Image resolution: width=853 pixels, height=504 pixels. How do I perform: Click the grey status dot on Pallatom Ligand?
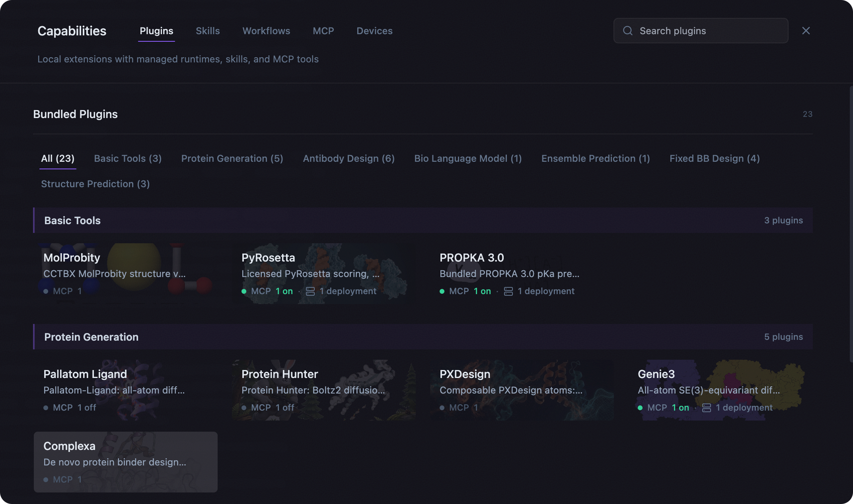tap(46, 408)
